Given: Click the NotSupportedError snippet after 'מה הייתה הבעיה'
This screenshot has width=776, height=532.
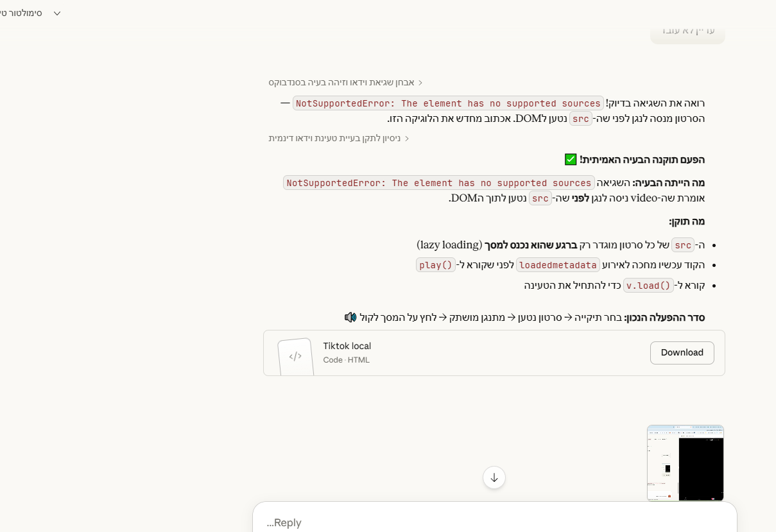Looking at the screenshot, I should pos(439,183).
